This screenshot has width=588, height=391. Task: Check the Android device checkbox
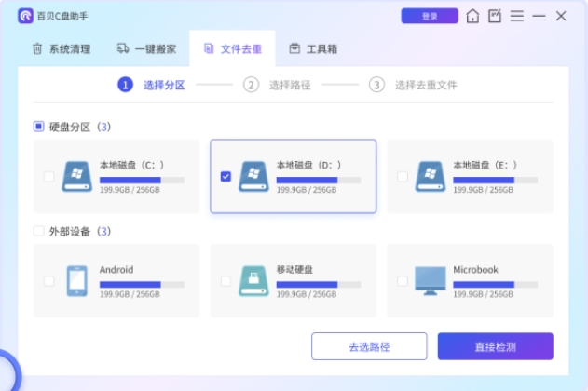[48, 281]
